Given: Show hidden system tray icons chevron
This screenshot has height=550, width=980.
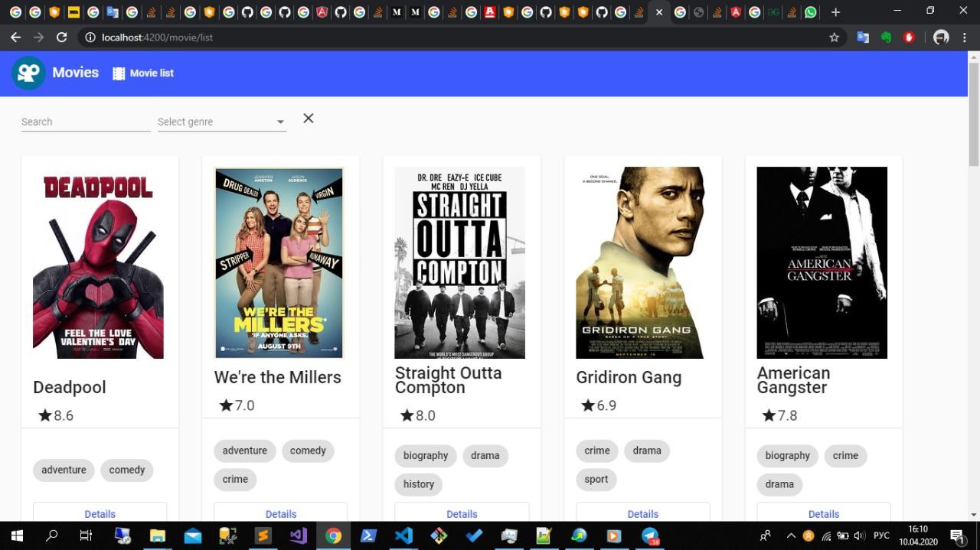Looking at the screenshot, I should 791,535.
